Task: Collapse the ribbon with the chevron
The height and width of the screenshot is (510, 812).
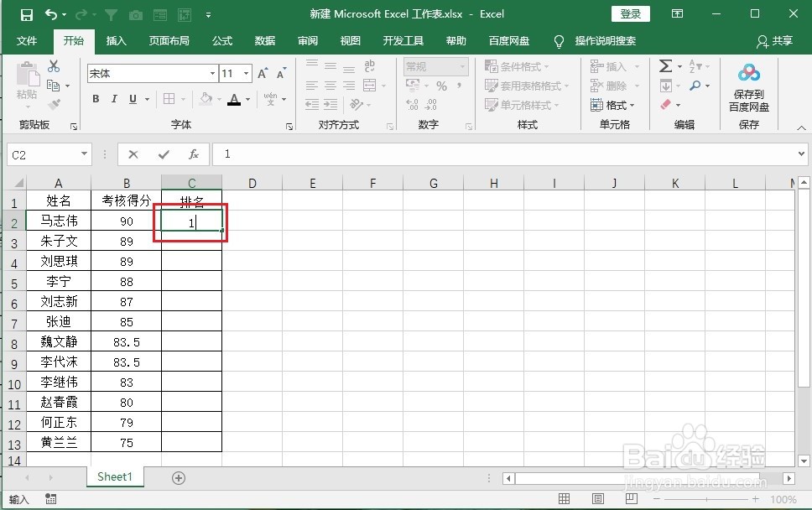Action: [x=801, y=127]
